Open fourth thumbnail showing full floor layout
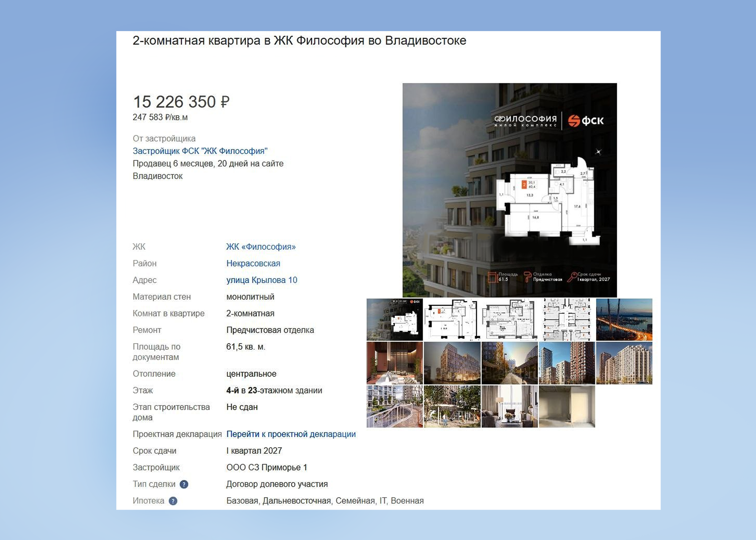This screenshot has width=756, height=540. 567,319
